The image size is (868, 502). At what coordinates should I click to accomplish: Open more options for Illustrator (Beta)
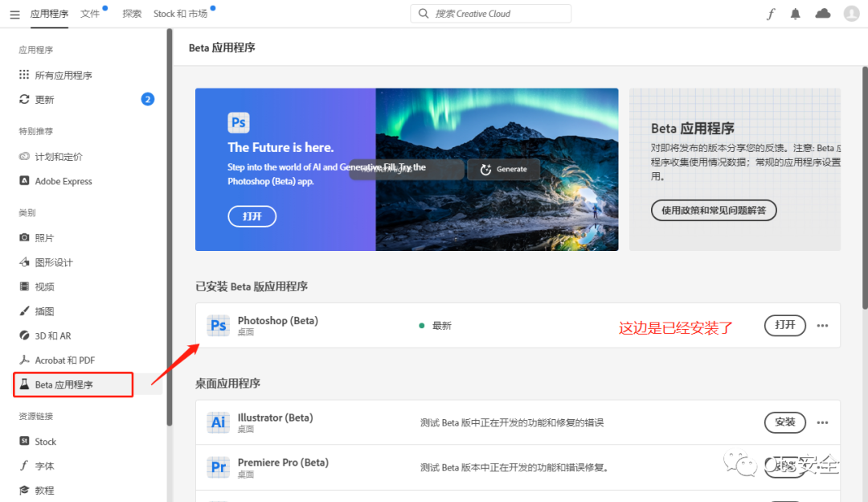point(823,422)
